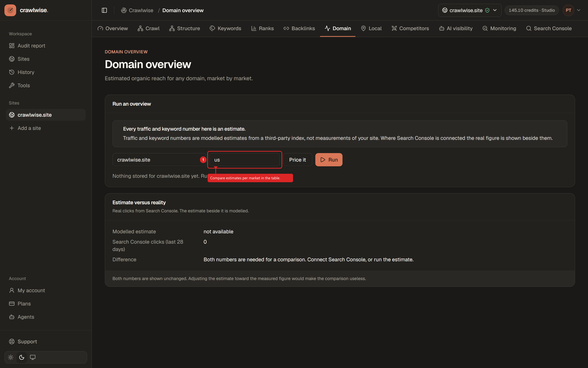Image resolution: width=588 pixels, height=368 pixels.
Task: Click the PT user avatar
Action: tap(568, 10)
